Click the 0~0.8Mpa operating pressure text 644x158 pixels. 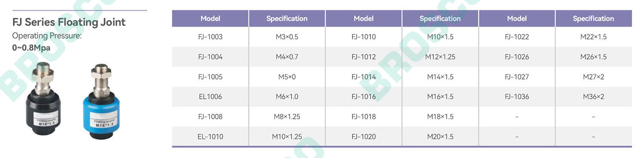pos(31,48)
